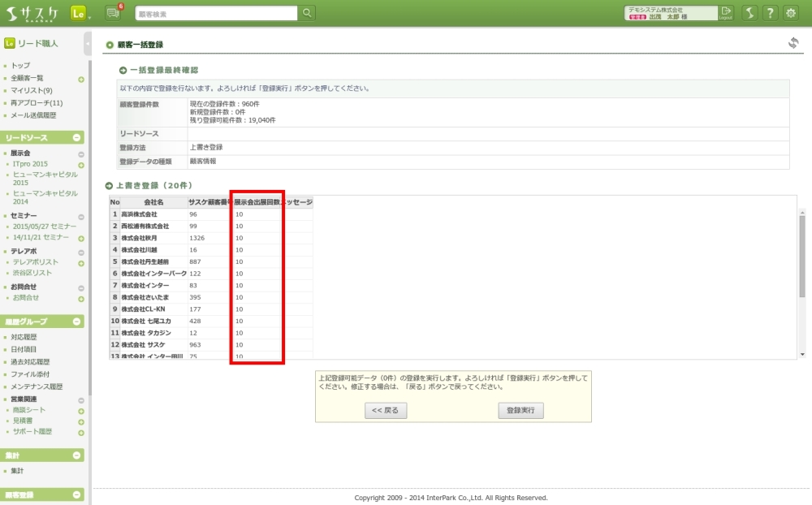
Task: Collapse the 履歴グループ section
Action: (78, 322)
